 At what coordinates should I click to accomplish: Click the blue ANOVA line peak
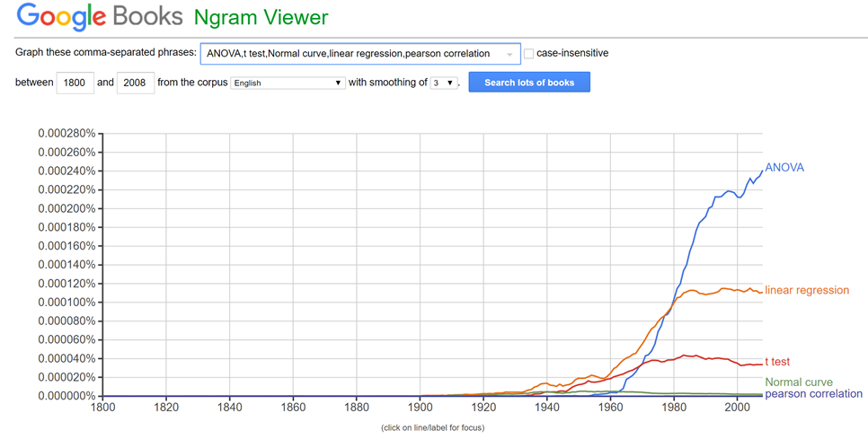(x=760, y=171)
